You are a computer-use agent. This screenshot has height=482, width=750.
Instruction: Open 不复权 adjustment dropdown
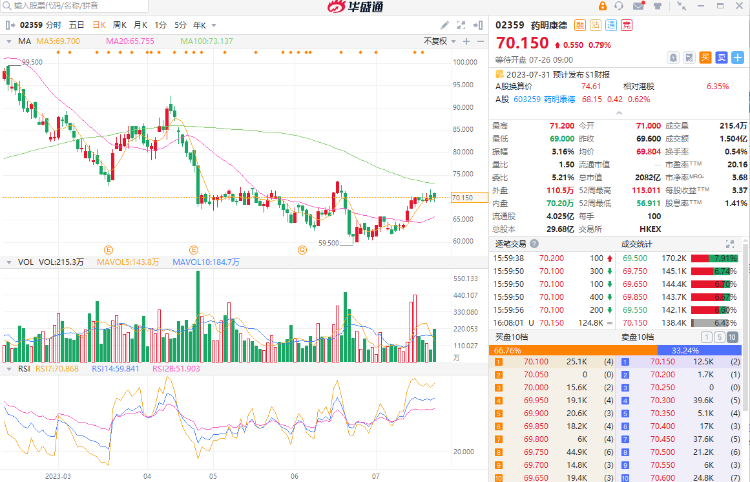(439, 42)
